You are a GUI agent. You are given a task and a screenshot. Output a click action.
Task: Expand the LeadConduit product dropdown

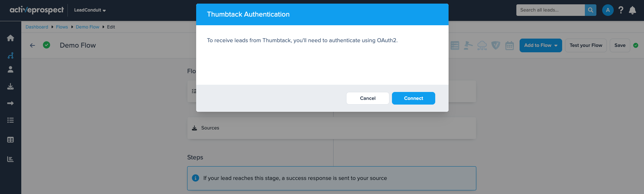pyautogui.click(x=90, y=10)
